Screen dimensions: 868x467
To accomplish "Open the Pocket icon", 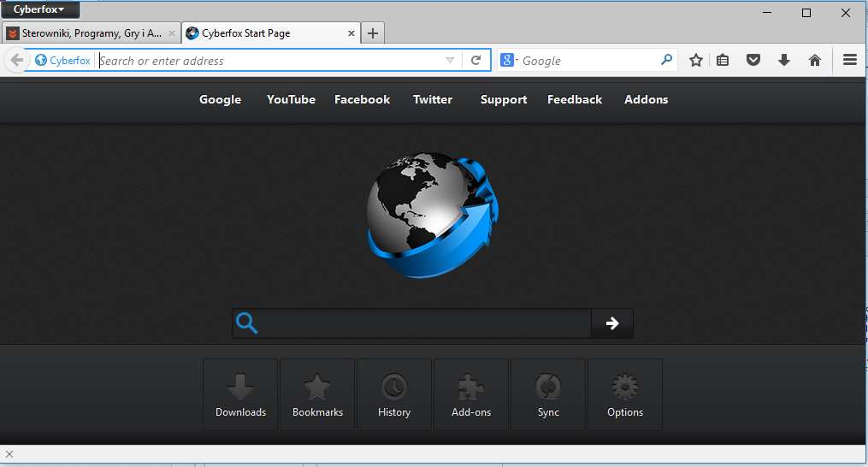I will coord(753,60).
